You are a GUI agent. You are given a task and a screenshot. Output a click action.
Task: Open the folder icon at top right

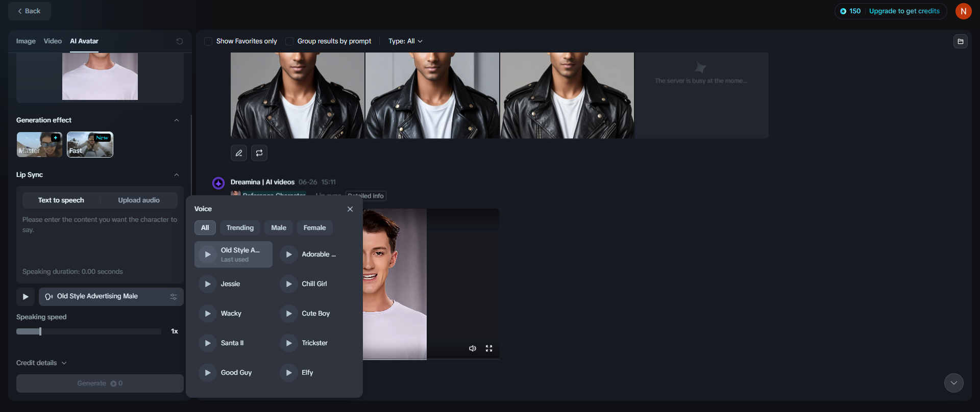point(961,41)
